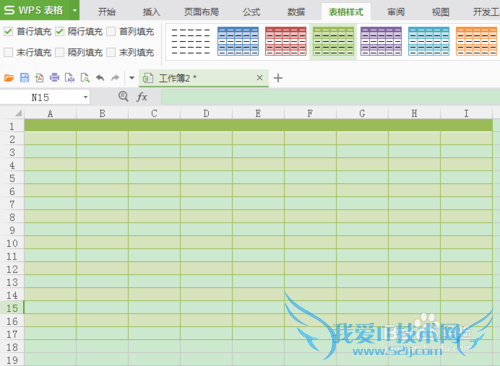Open the Name Box dropdown arrow
The width and height of the screenshot is (500, 366).
pos(85,97)
